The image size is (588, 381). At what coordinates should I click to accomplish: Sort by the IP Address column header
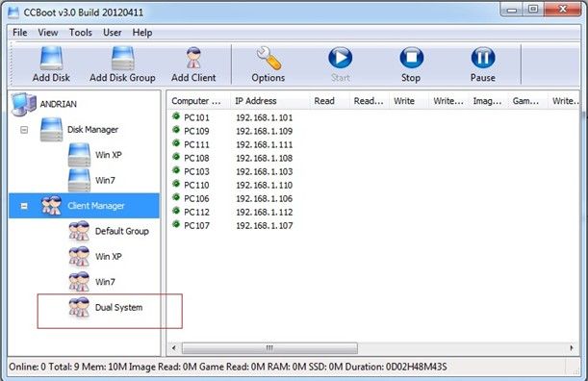(x=269, y=101)
